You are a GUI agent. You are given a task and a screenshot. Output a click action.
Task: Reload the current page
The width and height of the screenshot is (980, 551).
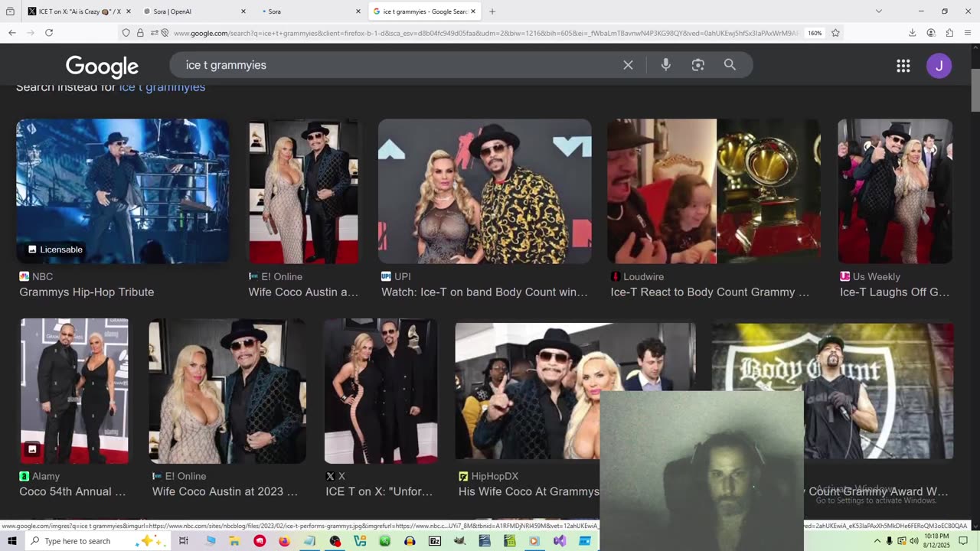click(49, 33)
